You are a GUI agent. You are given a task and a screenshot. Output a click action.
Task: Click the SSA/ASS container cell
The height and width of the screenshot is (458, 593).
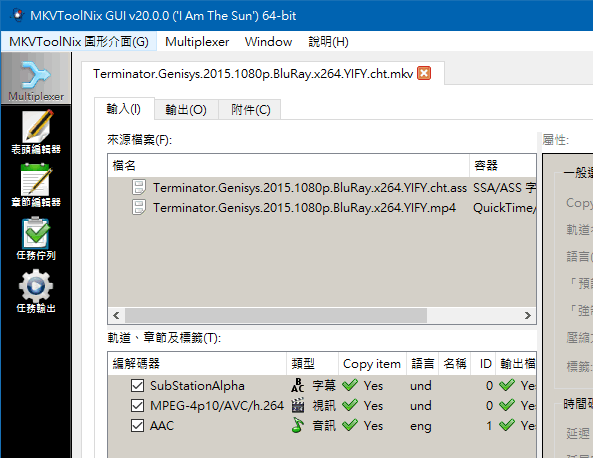(504, 188)
